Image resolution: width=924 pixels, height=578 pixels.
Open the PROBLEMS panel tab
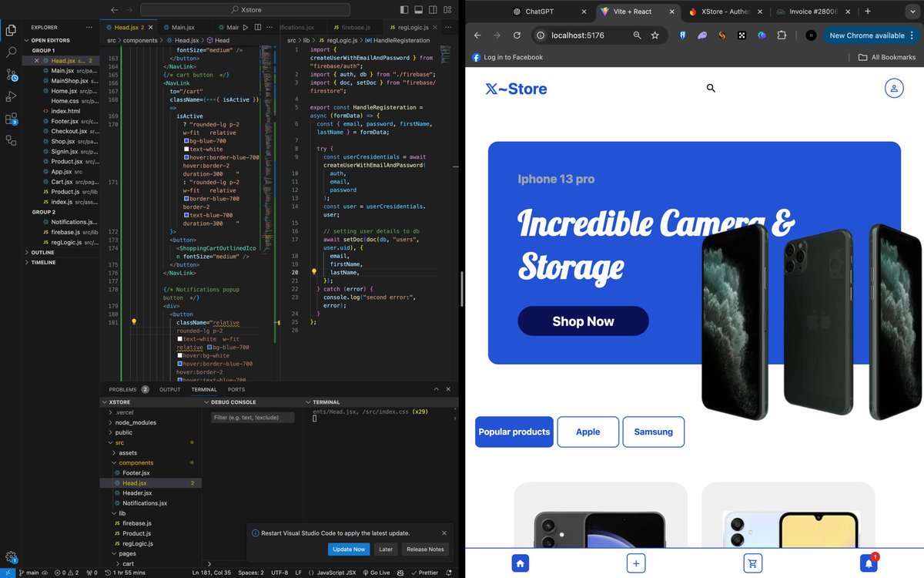click(129, 389)
